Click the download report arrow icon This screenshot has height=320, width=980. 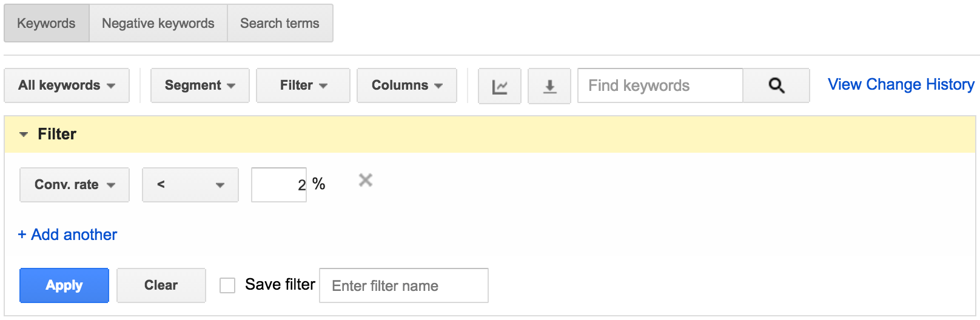pyautogui.click(x=549, y=86)
